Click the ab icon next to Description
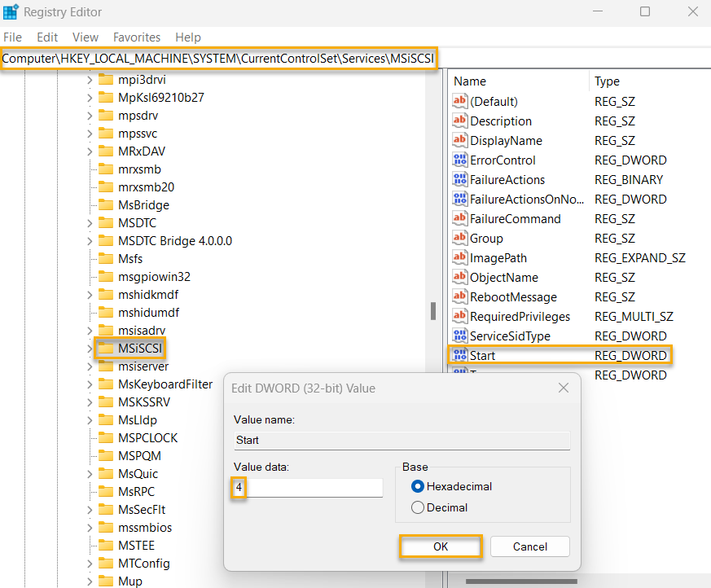 (460, 121)
